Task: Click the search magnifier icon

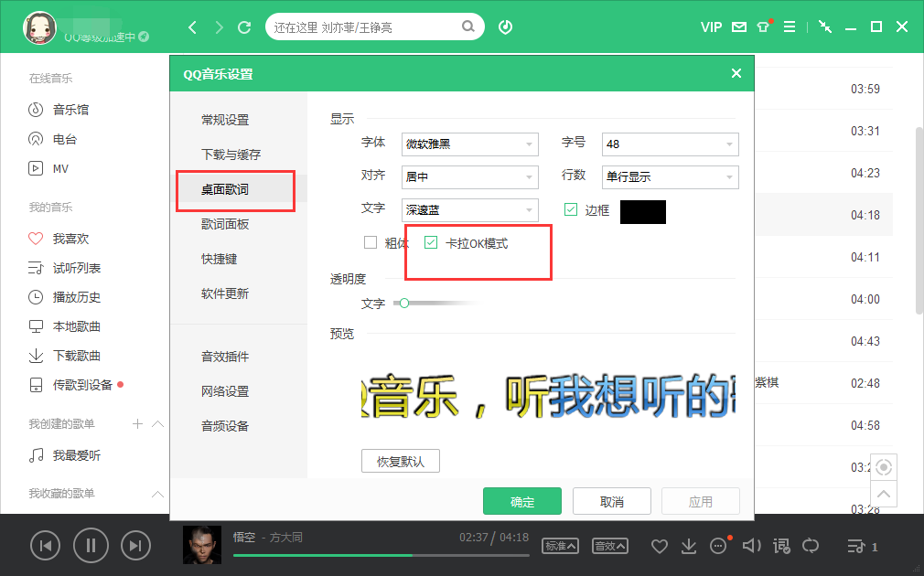Action: point(467,27)
